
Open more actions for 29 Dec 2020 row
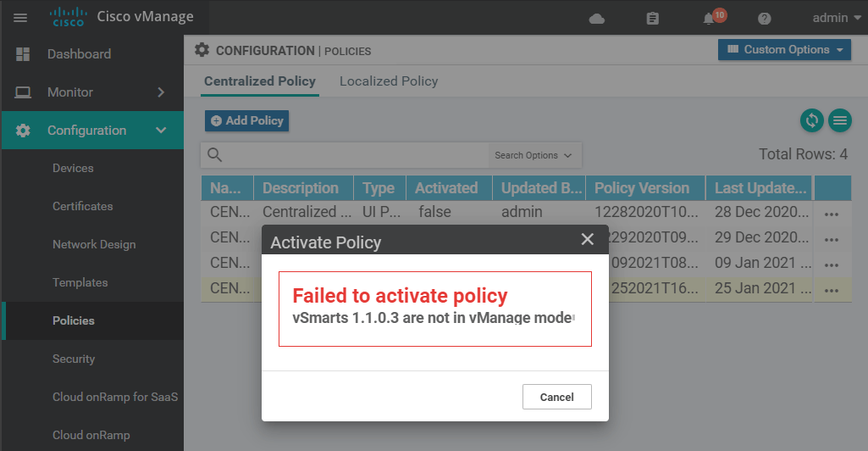tap(832, 239)
